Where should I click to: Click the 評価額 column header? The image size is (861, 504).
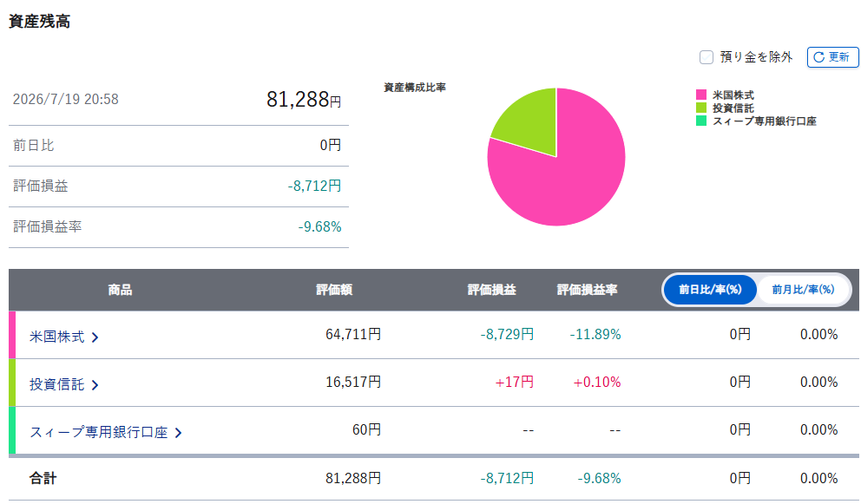(334, 290)
